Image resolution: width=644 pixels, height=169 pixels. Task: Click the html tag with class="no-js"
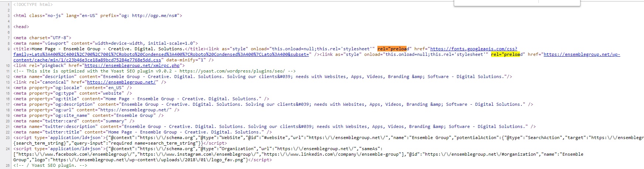[97, 16]
